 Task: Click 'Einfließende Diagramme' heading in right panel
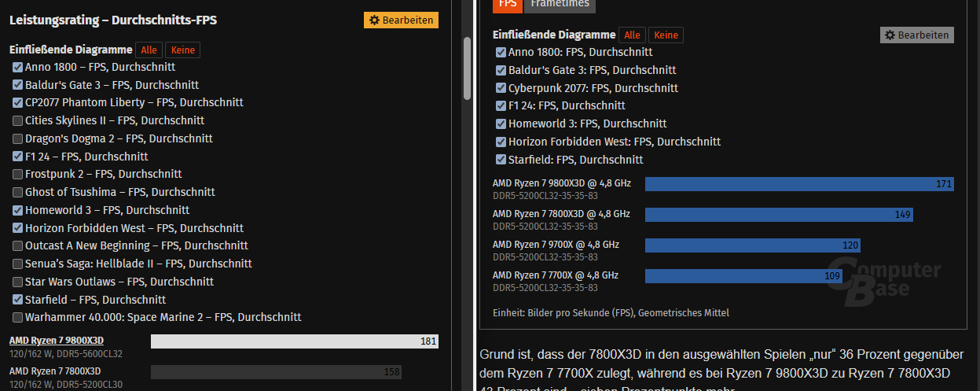(x=554, y=35)
